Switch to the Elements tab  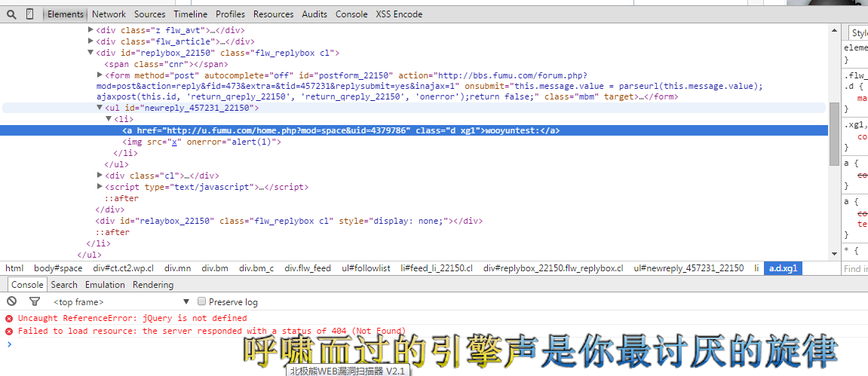(66, 14)
